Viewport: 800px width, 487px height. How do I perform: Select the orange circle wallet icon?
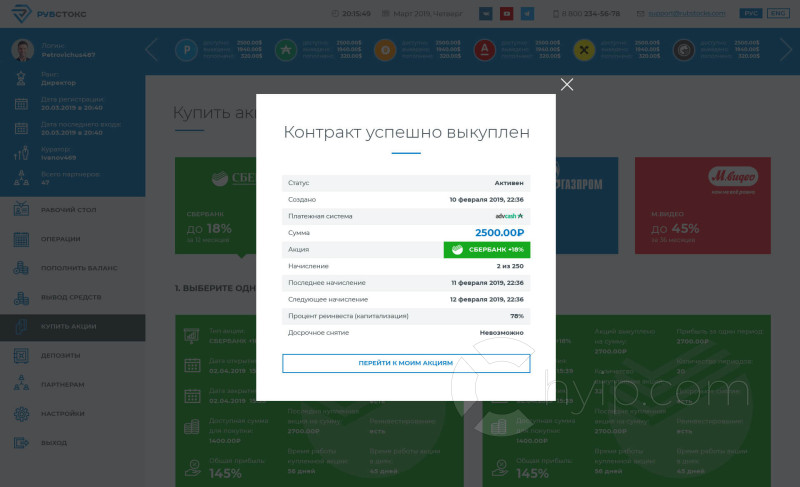pyautogui.click(x=385, y=50)
